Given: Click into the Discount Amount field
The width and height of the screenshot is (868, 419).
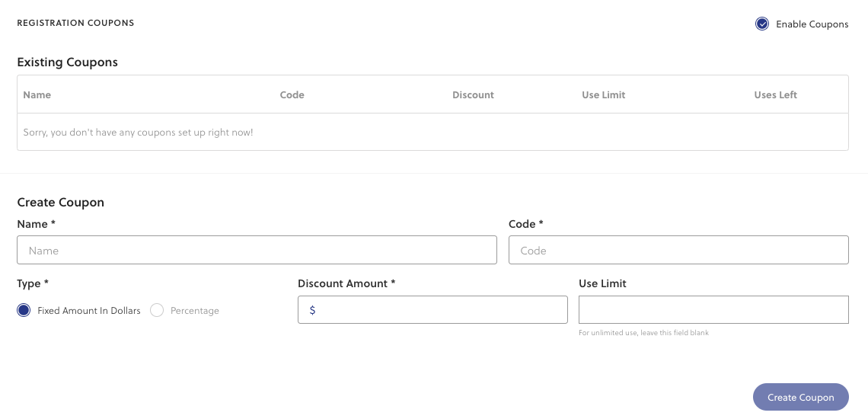Looking at the screenshot, I should coord(432,310).
